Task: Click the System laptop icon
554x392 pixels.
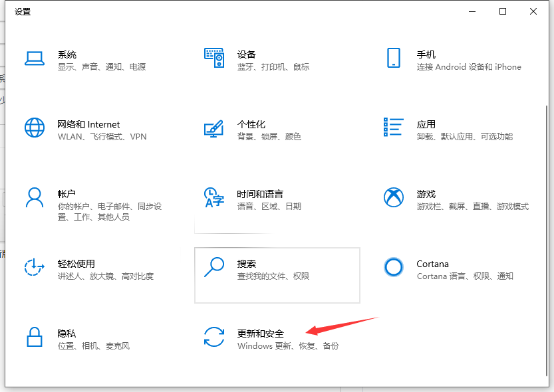Action: pos(35,58)
